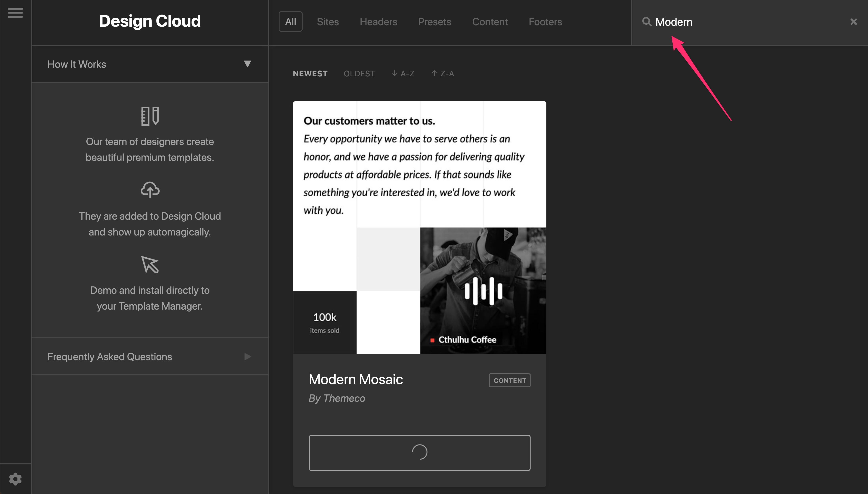Sort results Z-A

pyautogui.click(x=443, y=74)
